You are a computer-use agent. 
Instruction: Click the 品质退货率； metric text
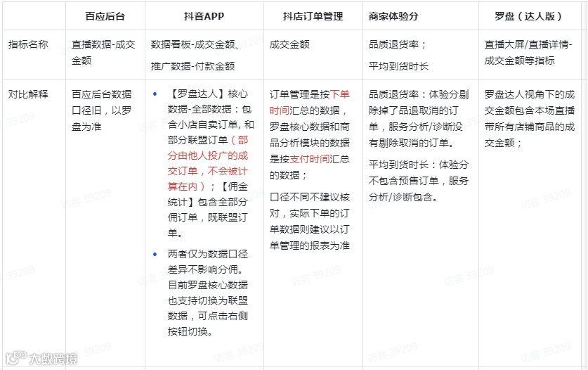398,44
